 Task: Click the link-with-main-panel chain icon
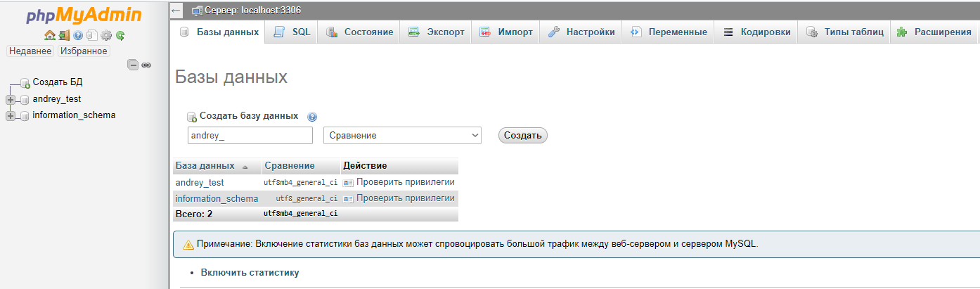(x=146, y=65)
